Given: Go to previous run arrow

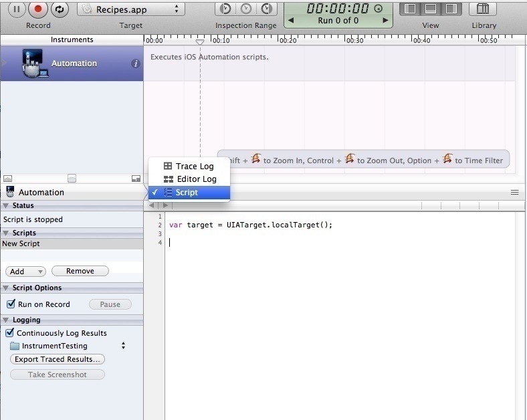Looking at the screenshot, I should (x=291, y=21).
